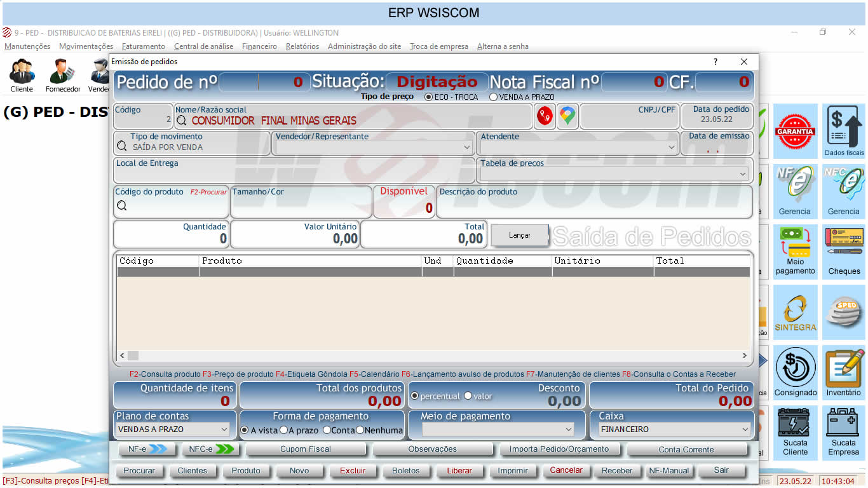Click the red map pin location icon
This screenshot has height=488, width=868.
coord(545,116)
